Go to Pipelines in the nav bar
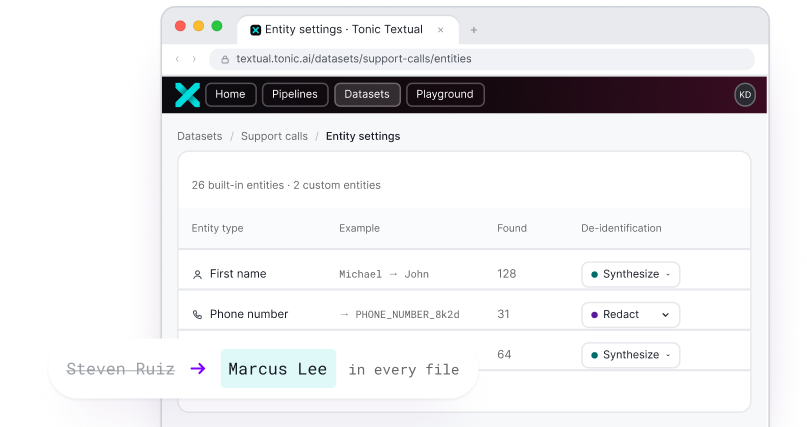This screenshot has height=427, width=807. pyautogui.click(x=295, y=95)
